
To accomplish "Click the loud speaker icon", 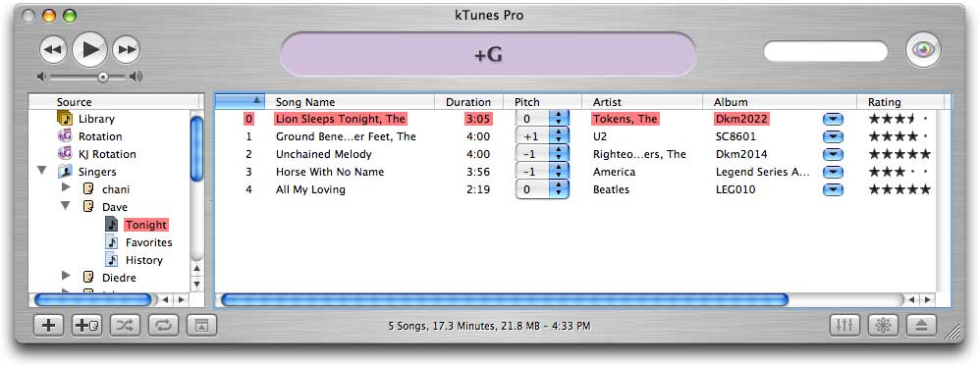I will tap(136, 77).
